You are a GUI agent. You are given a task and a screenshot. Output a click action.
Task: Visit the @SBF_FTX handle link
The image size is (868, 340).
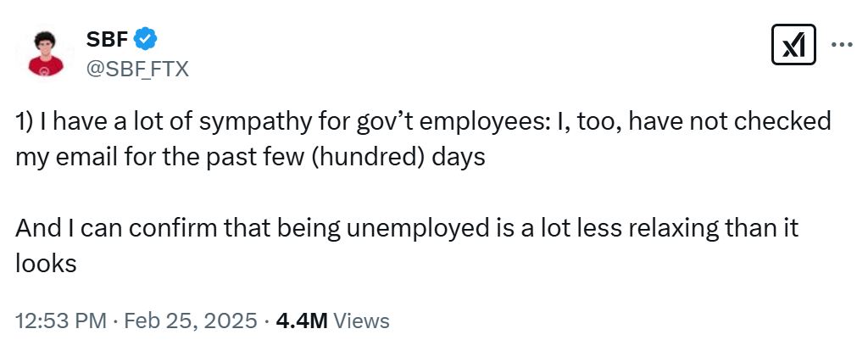click(x=137, y=69)
